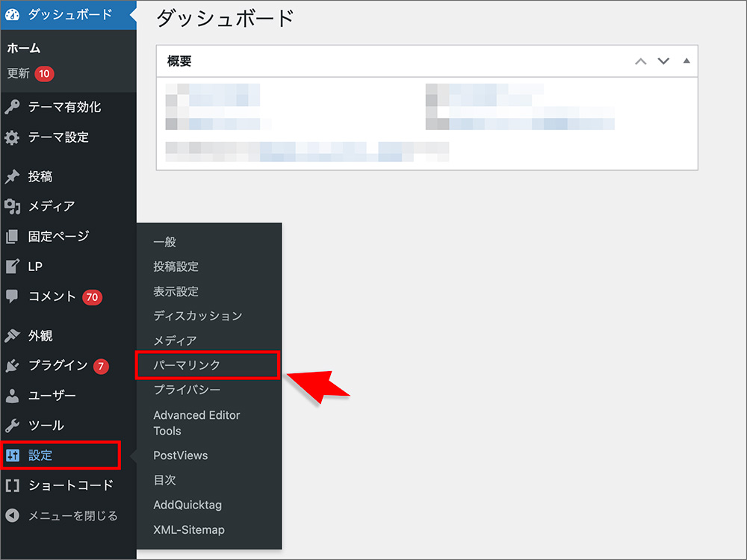Viewport: 747px width, 560px height.
Task: Go to ホーム under Dashboard
Action: click(24, 48)
